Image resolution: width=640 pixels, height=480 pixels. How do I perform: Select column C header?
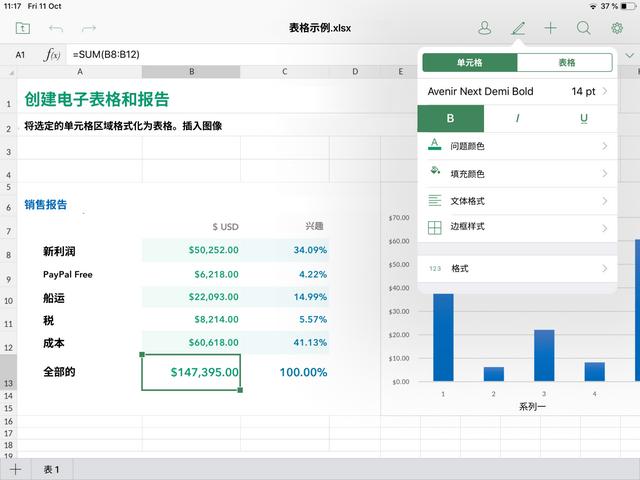285,72
